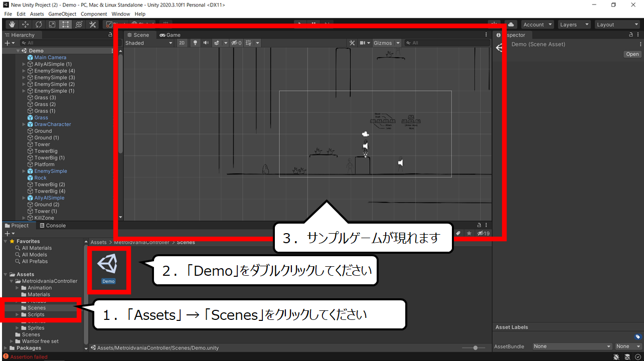Click Assets in breadcrumb path
The width and height of the screenshot is (644, 361).
(98, 243)
